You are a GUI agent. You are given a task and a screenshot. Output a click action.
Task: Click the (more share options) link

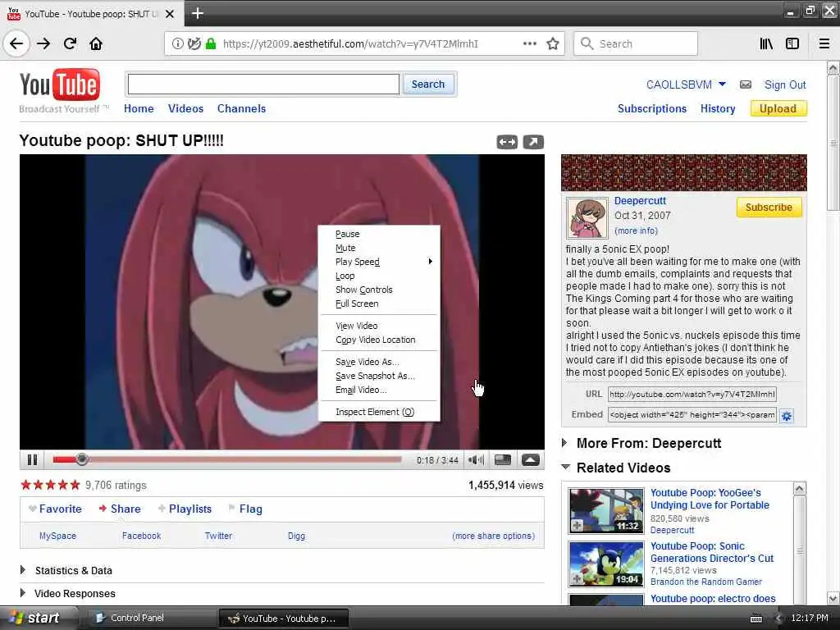click(493, 536)
